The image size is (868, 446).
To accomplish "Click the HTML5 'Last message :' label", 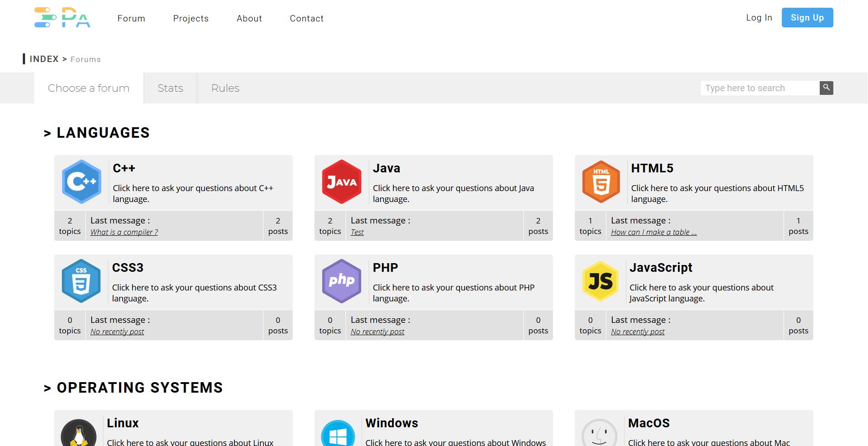I will pyautogui.click(x=641, y=221).
